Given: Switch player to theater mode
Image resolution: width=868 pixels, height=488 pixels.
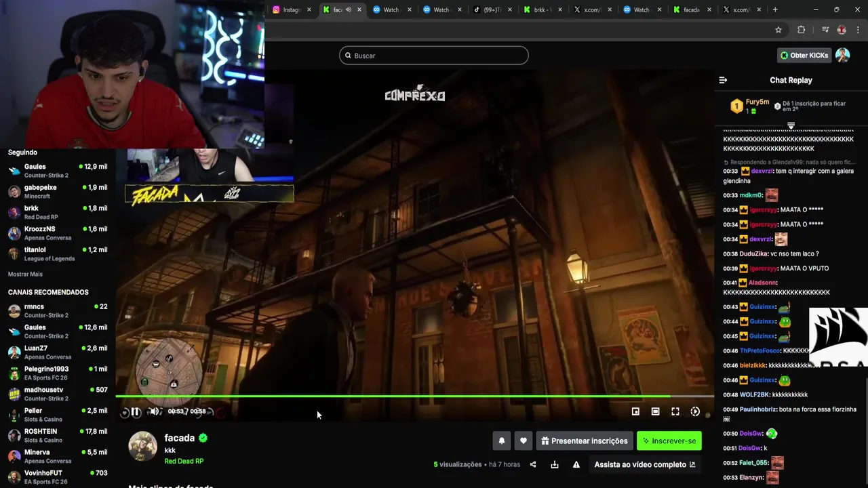Looking at the screenshot, I should coord(655,411).
